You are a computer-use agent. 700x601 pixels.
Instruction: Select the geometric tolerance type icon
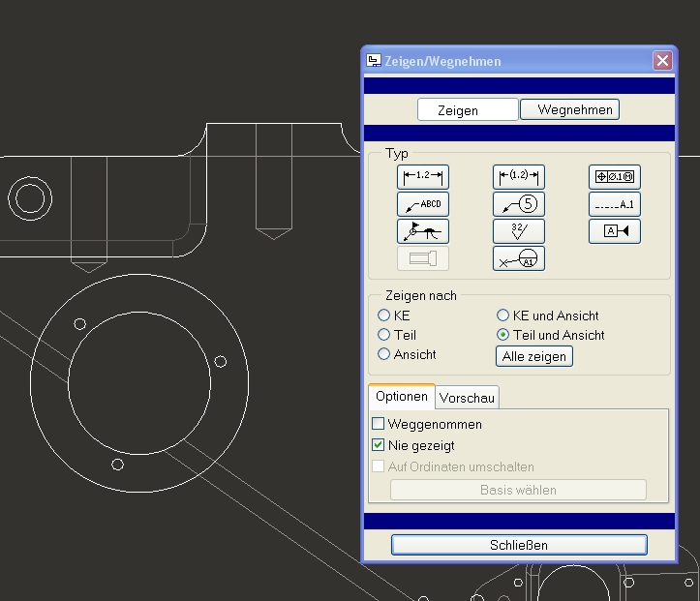(x=615, y=177)
